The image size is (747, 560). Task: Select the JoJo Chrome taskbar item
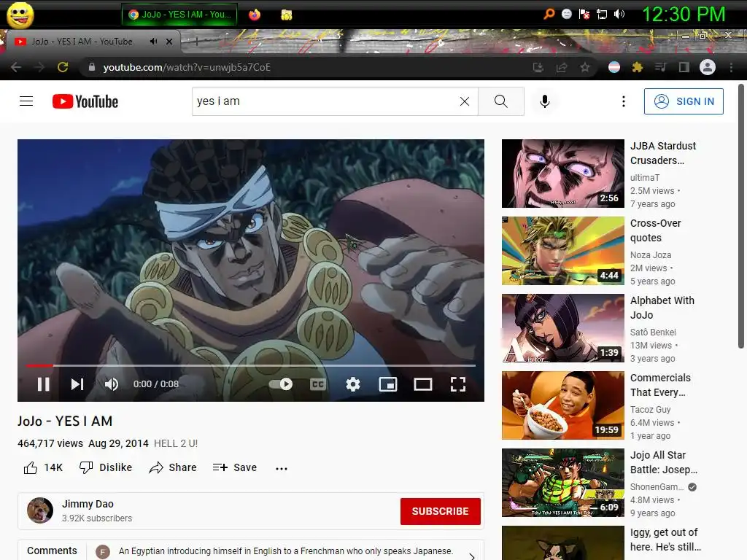(179, 15)
